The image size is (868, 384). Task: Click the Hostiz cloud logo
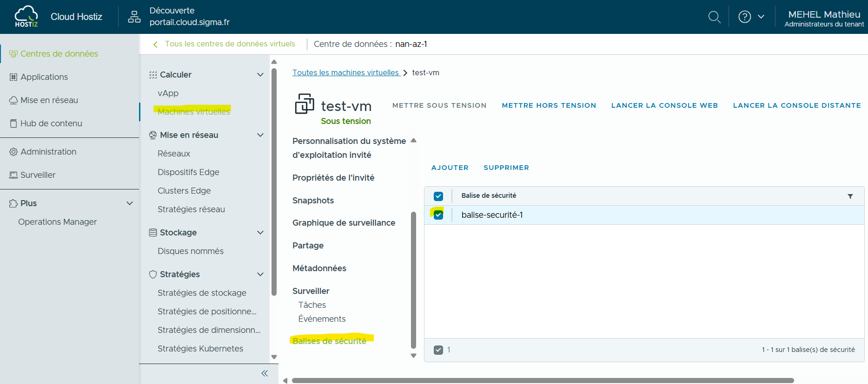(27, 17)
